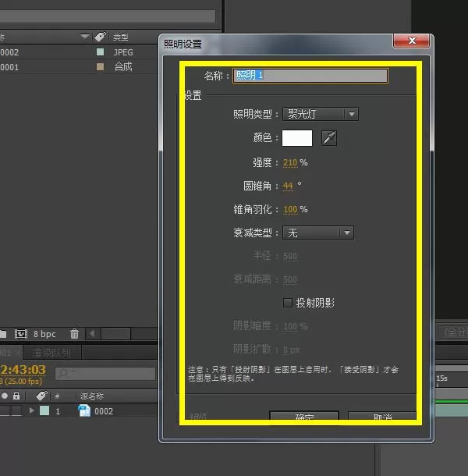Click the new composition icon beside 8 bpc
The image size is (468, 476).
tap(21, 334)
